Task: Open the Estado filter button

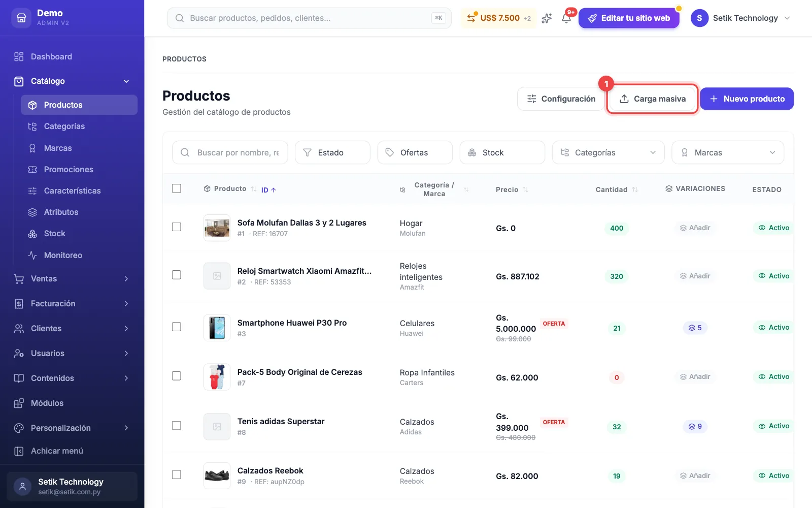Action: pos(332,152)
